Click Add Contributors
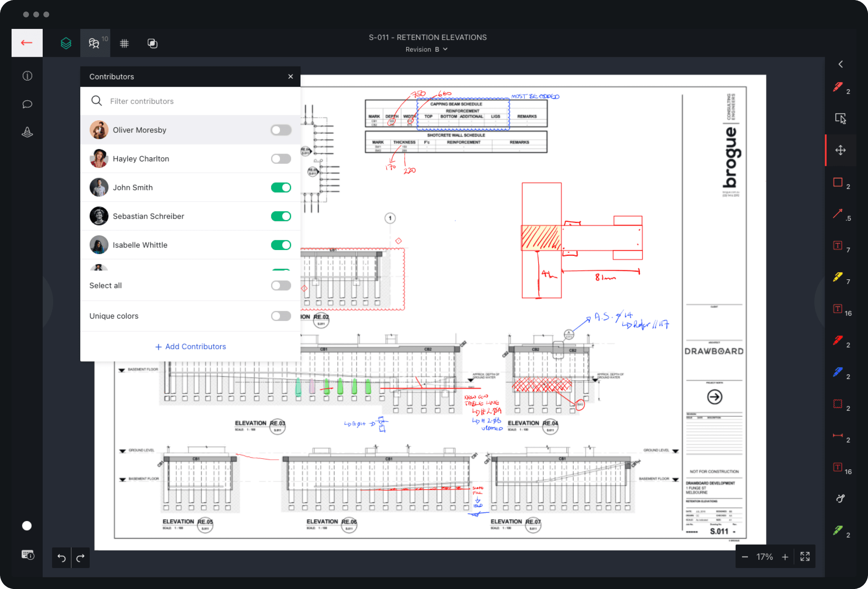The height and width of the screenshot is (589, 868). (x=191, y=347)
